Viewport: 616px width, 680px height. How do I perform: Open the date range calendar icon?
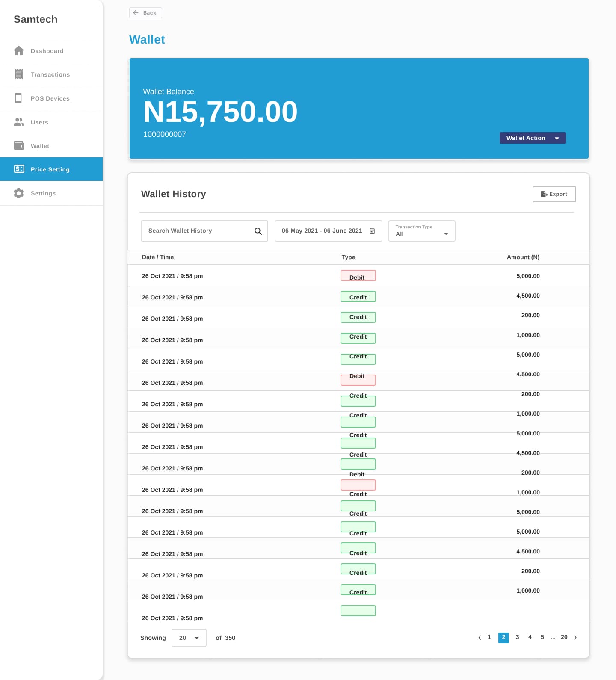[372, 231]
